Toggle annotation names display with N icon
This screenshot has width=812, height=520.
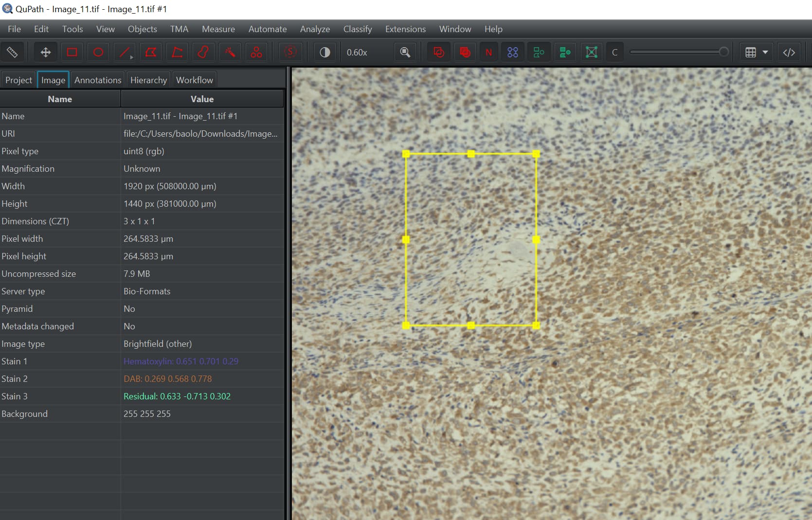click(x=488, y=52)
